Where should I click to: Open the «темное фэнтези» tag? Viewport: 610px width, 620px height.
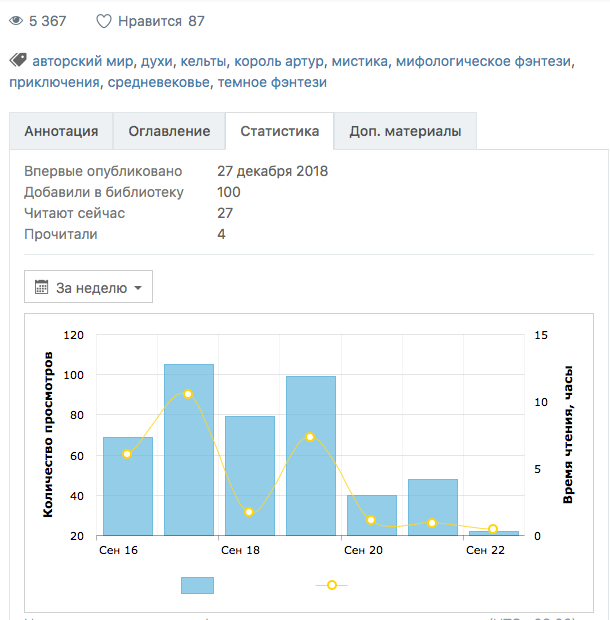coord(272,82)
